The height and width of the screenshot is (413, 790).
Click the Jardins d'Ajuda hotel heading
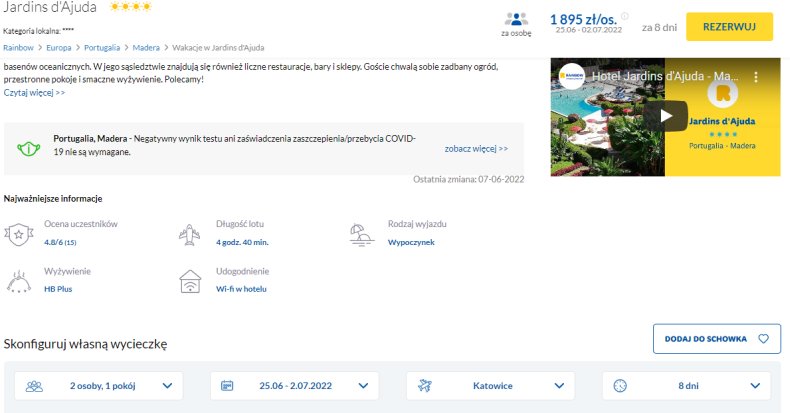click(x=50, y=7)
